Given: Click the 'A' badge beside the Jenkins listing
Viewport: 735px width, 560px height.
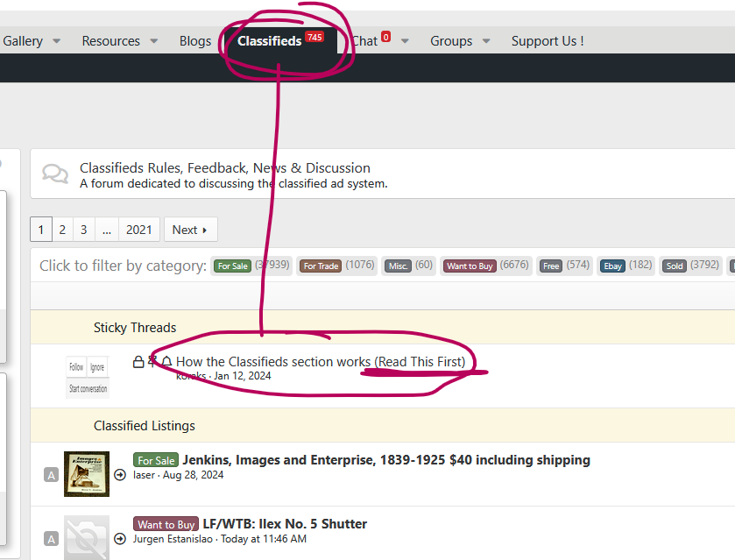Looking at the screenshot, I should (52, 475).
